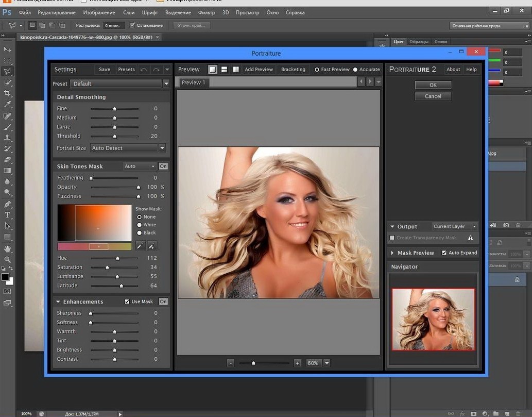The height and width of the screenshot is (417, 532).
Task: Click the skin tone eyedropper picker
Action: [x=140, y=246]
